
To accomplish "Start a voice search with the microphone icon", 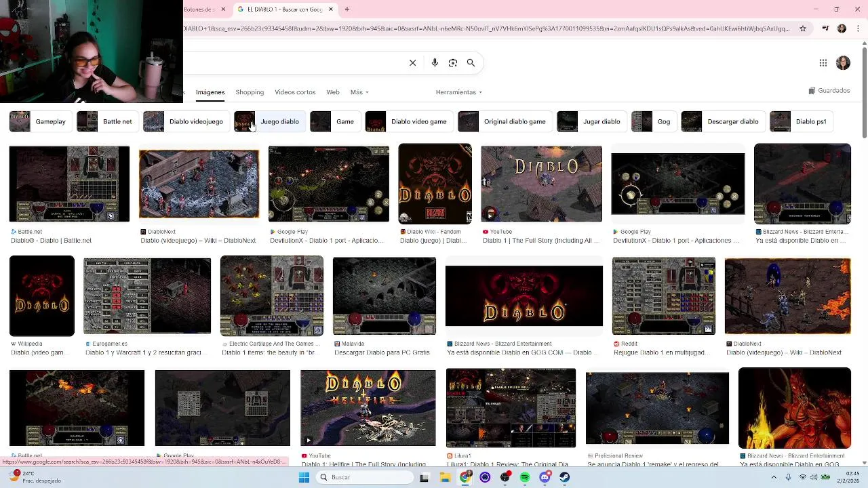I will click(435, 62).
